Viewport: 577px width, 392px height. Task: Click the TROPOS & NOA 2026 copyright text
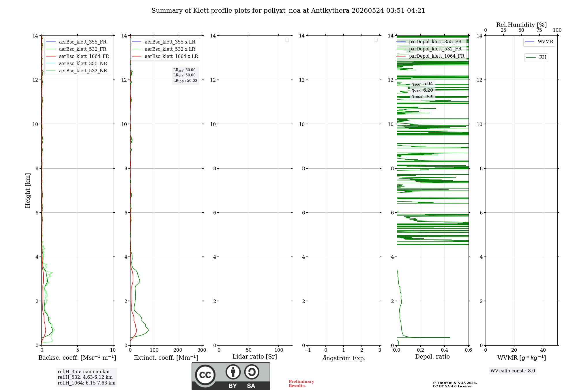click(x=455, y=383)
